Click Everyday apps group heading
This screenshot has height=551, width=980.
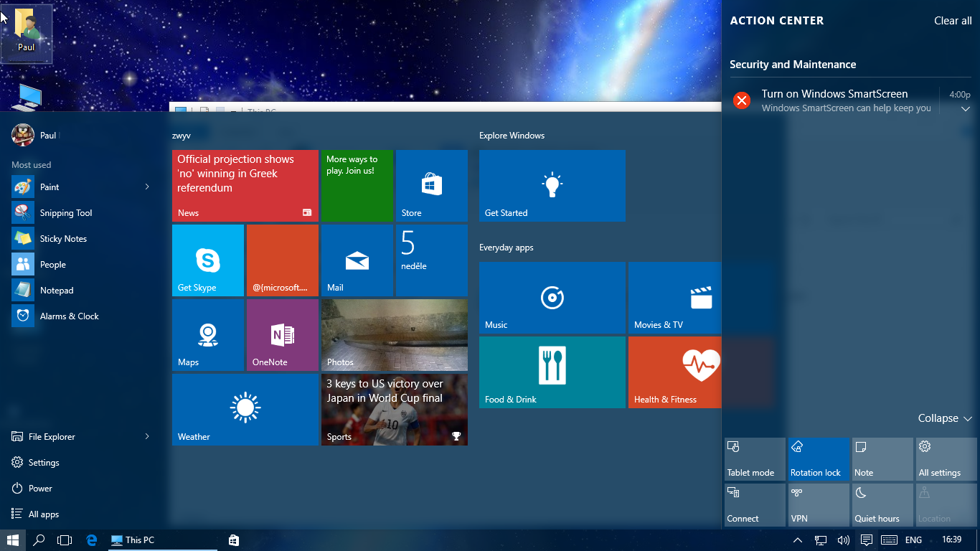(507, 248)
